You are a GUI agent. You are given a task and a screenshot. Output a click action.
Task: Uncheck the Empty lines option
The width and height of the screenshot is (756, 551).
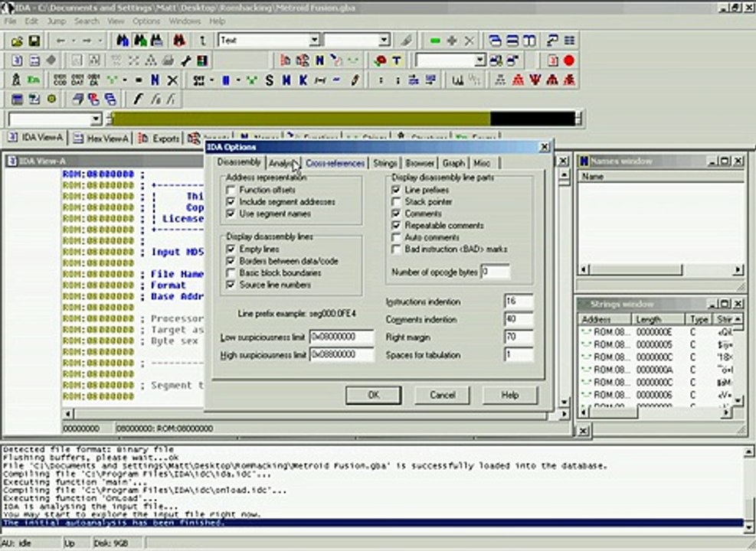click(231, 249)
